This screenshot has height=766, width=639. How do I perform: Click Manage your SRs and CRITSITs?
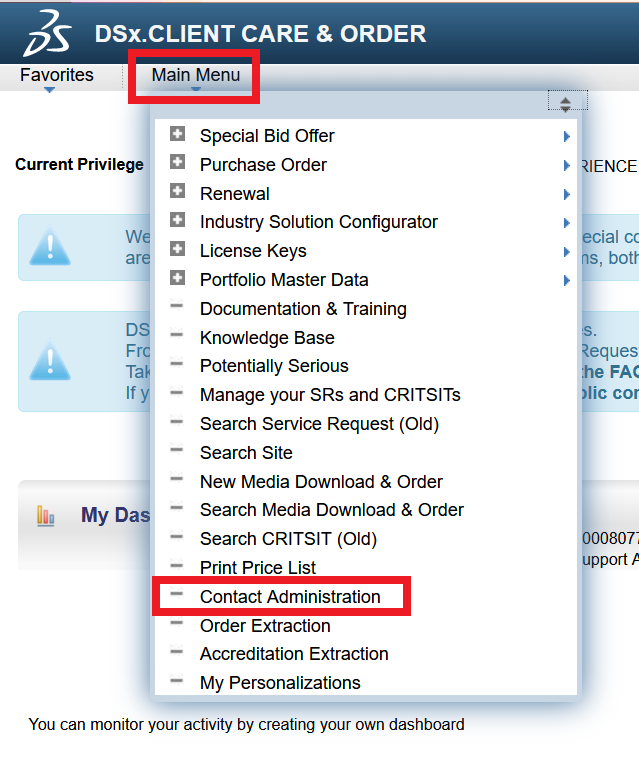point(330,395)
